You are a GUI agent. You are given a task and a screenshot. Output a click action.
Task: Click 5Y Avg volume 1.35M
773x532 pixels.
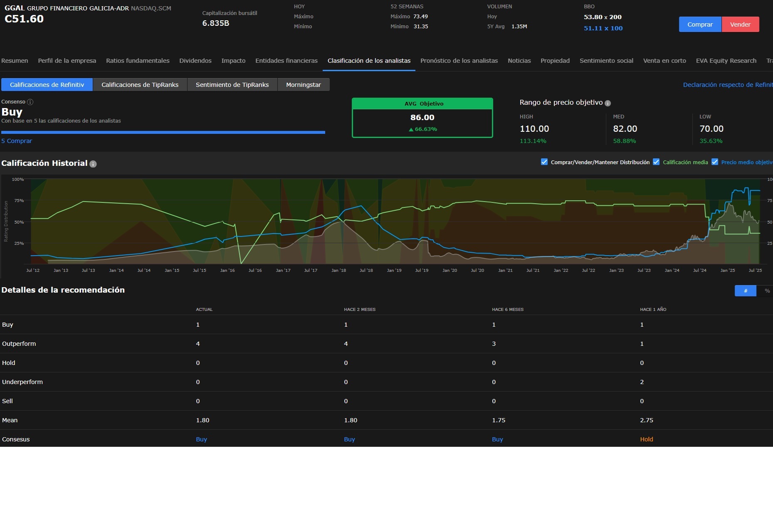(519, 27)
